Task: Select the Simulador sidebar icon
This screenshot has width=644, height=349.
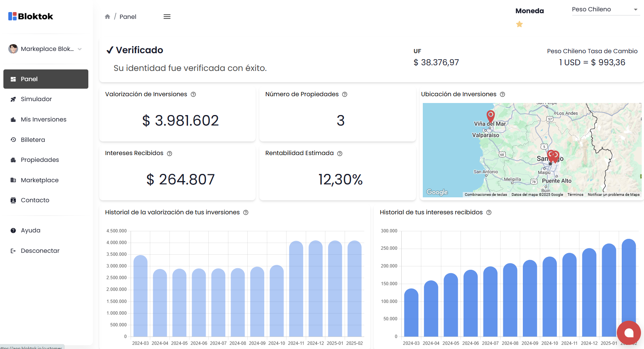Action: (x=14, y=99)
